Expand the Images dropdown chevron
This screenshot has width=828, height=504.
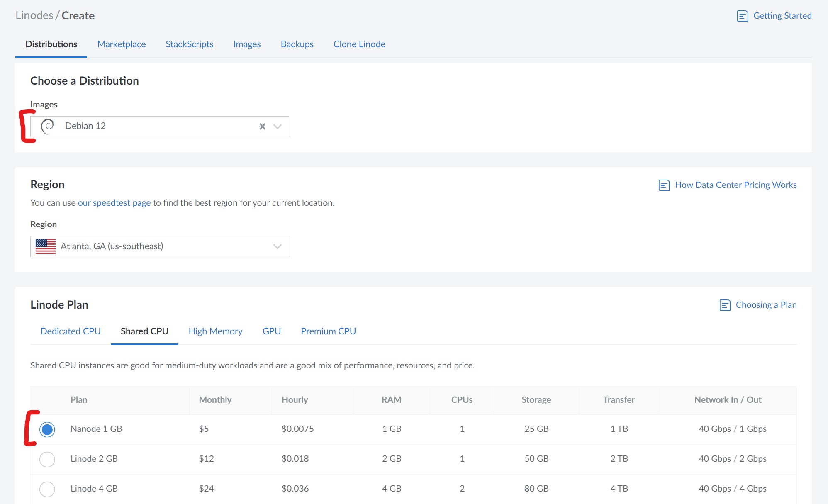[278, 127]
